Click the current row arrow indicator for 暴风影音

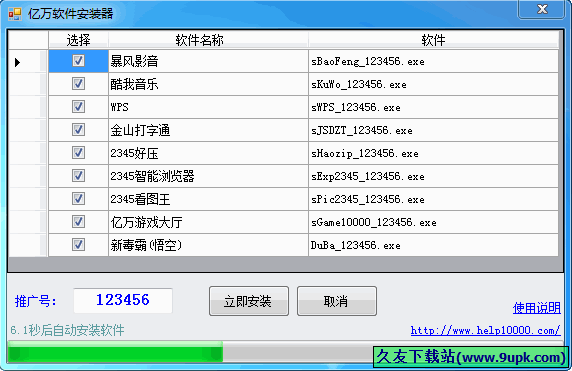[17, 62]
